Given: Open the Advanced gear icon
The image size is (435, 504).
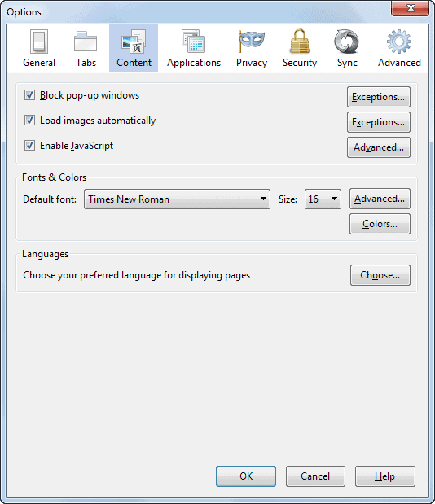Looking at the screenshot, I should point(399,42).
